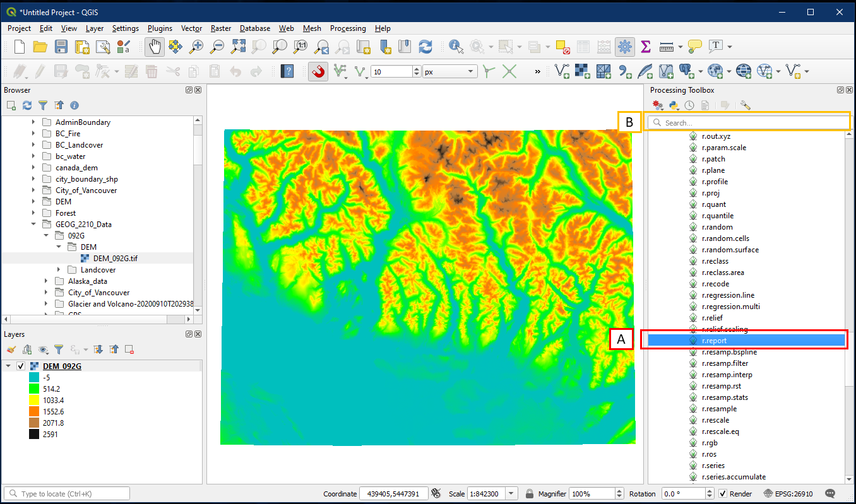Select the Pan Map hand tool
This screenshot has height=504, width=856.
pos(155,47)
